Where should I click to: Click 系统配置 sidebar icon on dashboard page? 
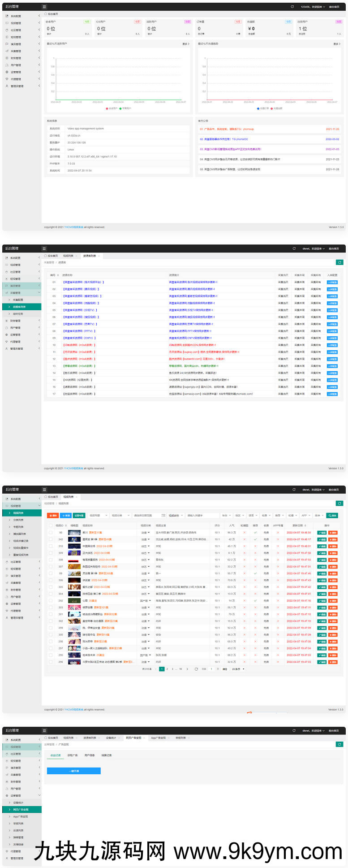coord(7,16)
